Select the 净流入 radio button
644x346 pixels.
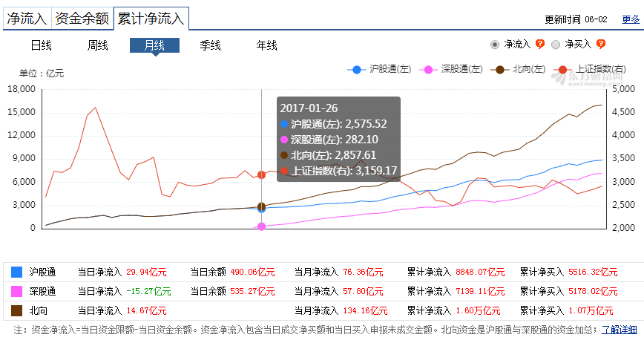point(495,45)
